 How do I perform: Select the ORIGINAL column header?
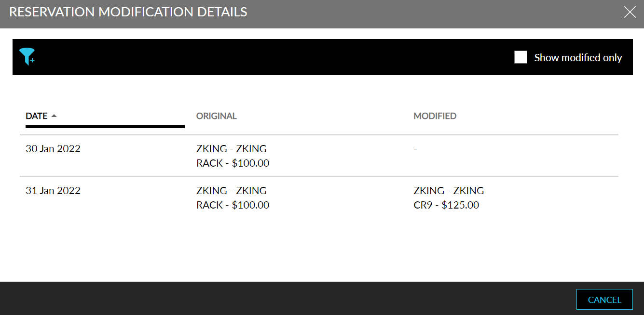pos(216,116)
